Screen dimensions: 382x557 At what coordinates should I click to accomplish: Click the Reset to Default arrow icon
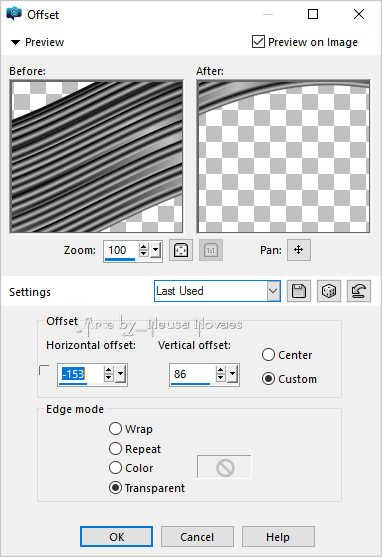click(x=359, y=291)
